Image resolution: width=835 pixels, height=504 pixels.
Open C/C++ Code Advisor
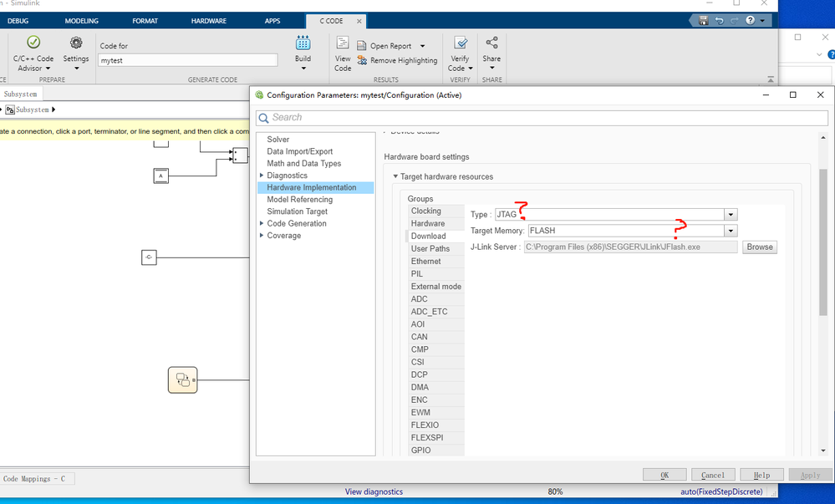[x=33, y=53]
